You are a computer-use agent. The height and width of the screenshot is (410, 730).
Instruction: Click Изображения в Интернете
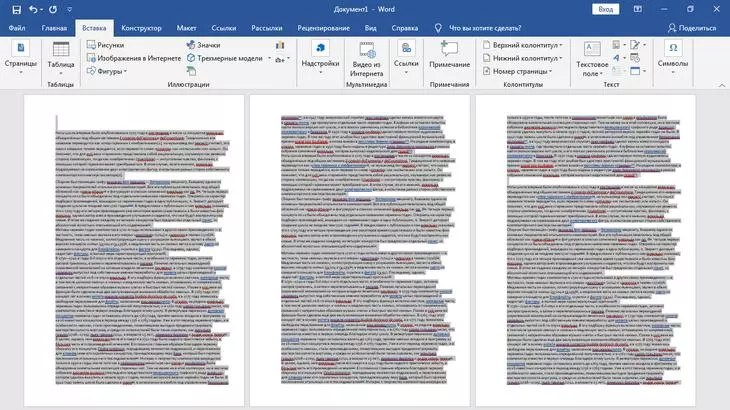[134, 58]
